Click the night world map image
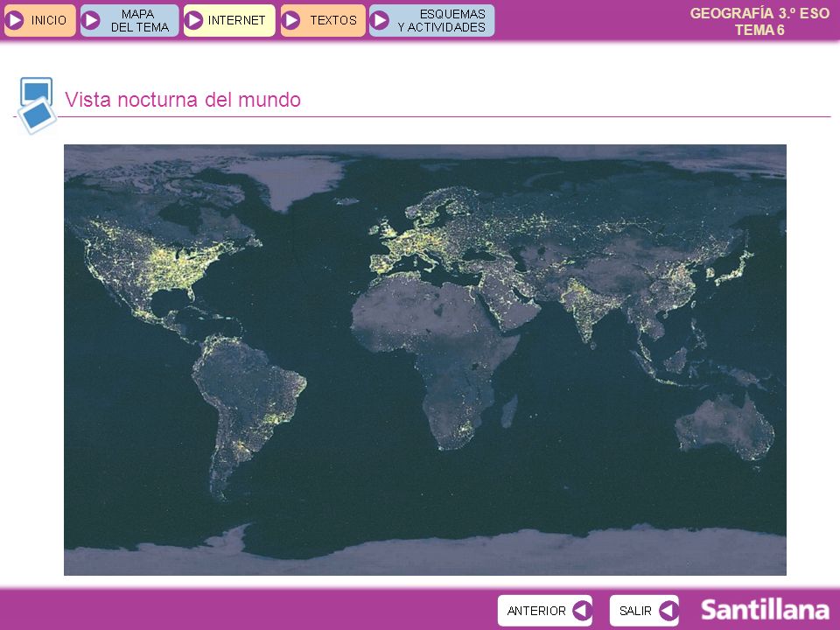The image size is (840, 630). [425, 360]
